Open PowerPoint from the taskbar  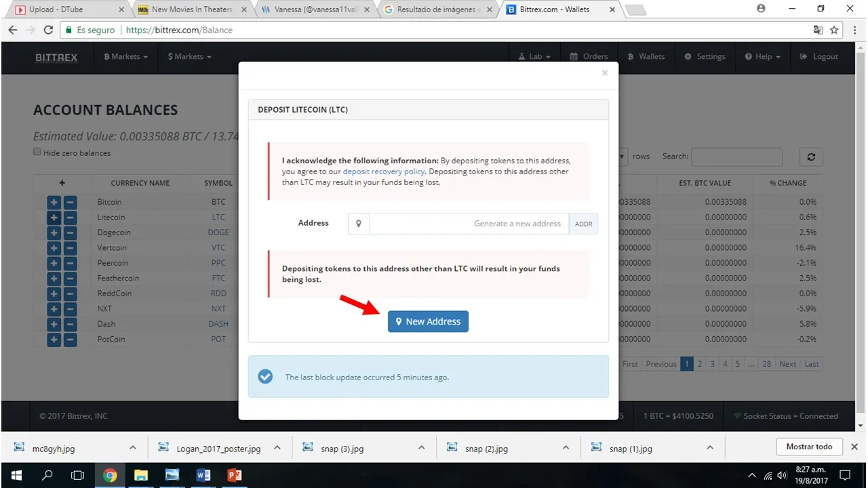coord(235,475)
